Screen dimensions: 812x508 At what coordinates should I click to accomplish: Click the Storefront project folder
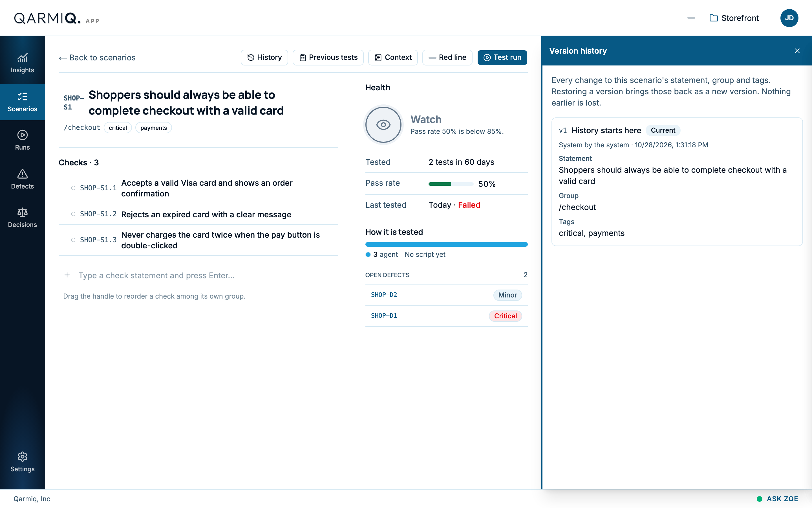pos(734,18)
